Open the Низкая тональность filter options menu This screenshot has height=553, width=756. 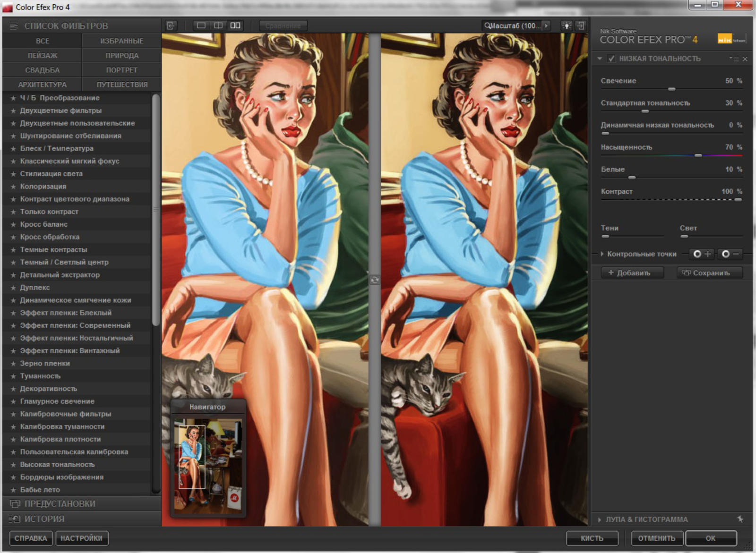click(x=733, y=59)
